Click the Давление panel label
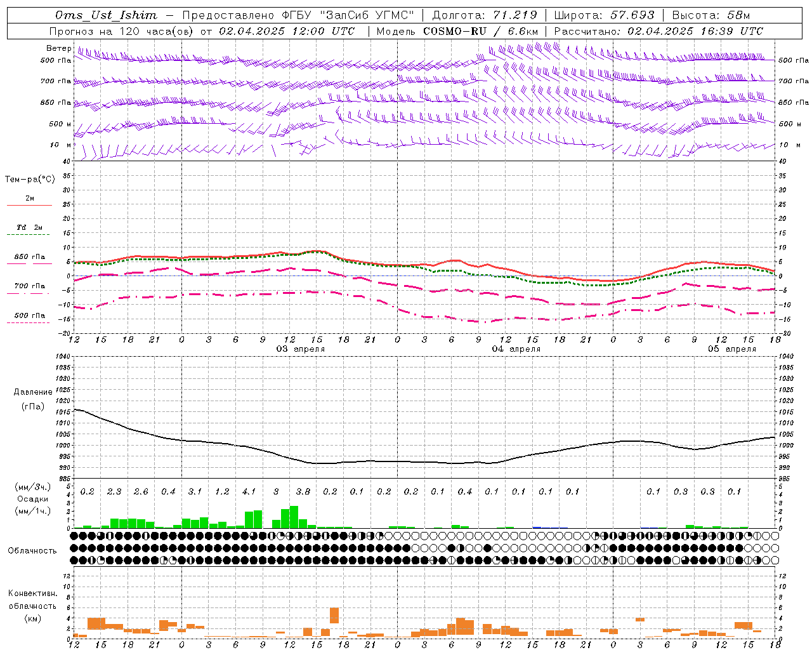Screen dimensions: 812x650 [33, 392]
